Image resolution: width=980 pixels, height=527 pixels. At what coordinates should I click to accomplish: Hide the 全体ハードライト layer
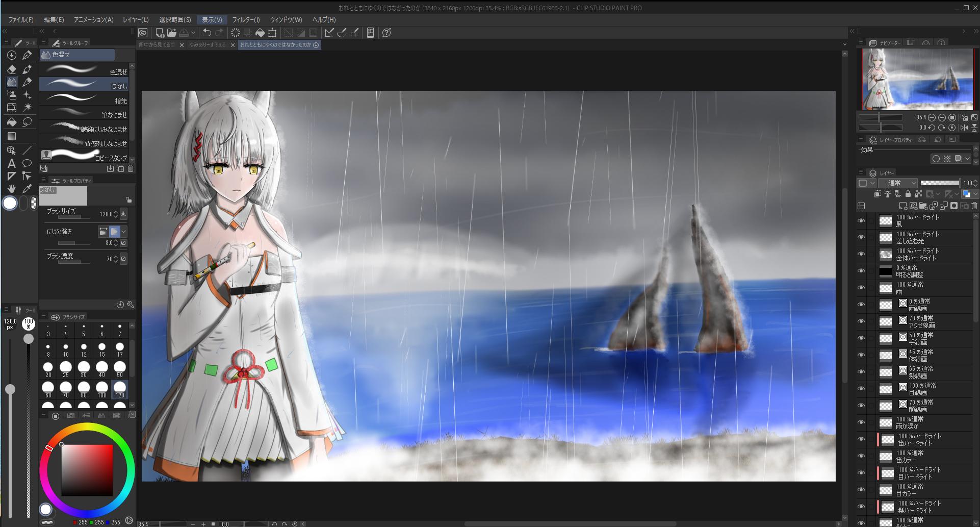(x=861, y=255)
